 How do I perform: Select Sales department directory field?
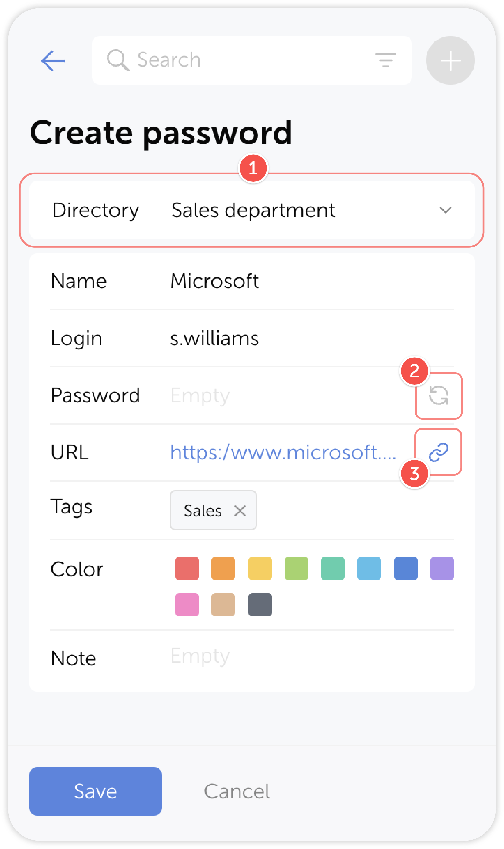[252, 210]
